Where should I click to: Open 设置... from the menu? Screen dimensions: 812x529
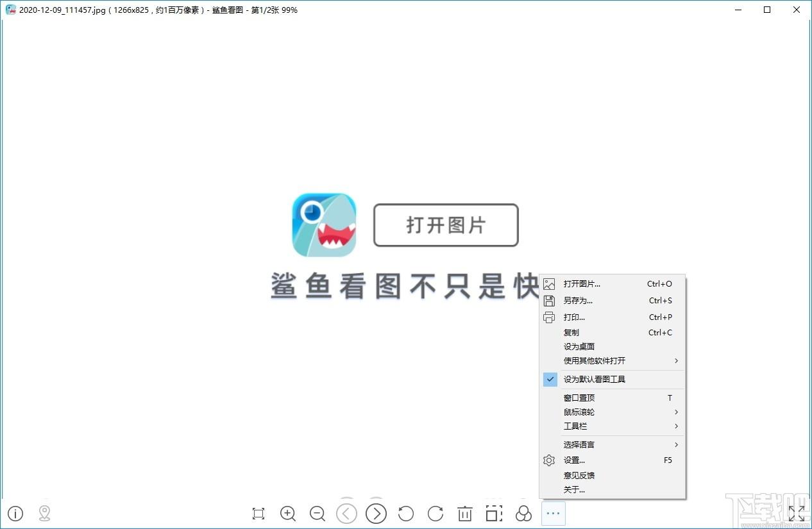(613, 460)
